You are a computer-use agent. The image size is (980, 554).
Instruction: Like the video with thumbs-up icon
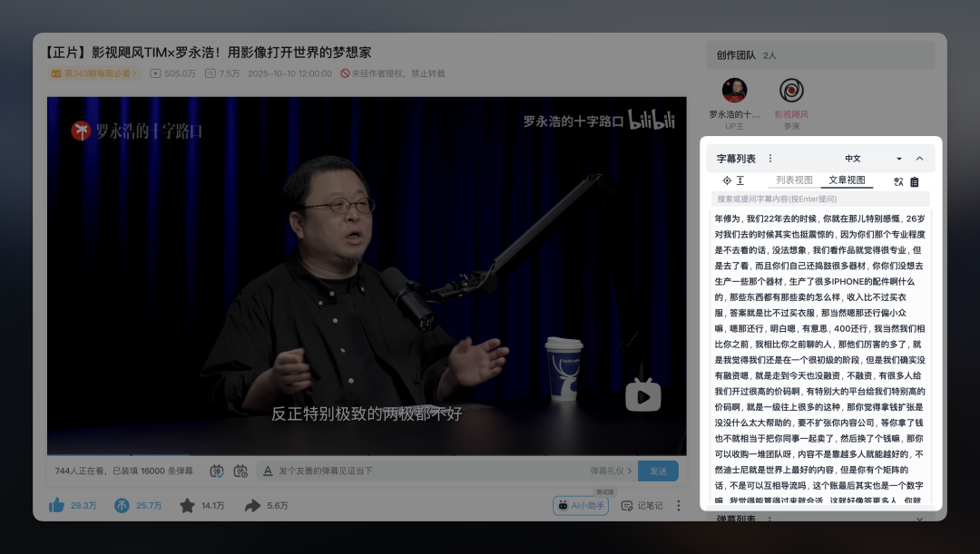[57, 505]
